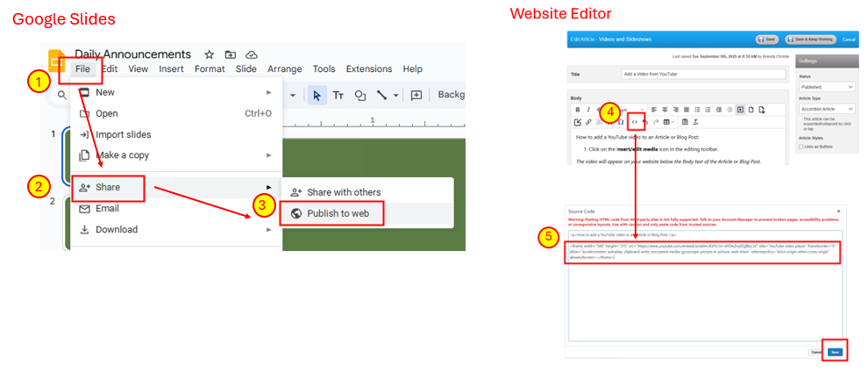Viewport: 868px width, 373px height.
Task: Click Cancel in the Edit Article header
Action: tap(849, 39)
